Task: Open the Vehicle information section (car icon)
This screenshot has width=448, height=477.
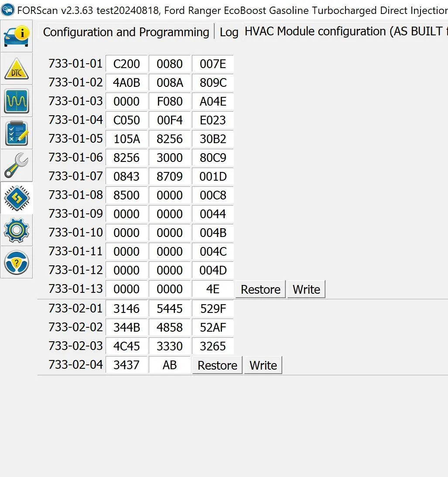Action: 17,36
